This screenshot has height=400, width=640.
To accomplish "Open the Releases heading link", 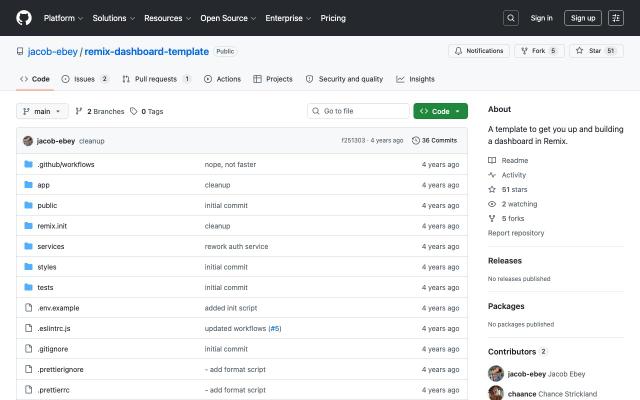I will coord(504,261).
